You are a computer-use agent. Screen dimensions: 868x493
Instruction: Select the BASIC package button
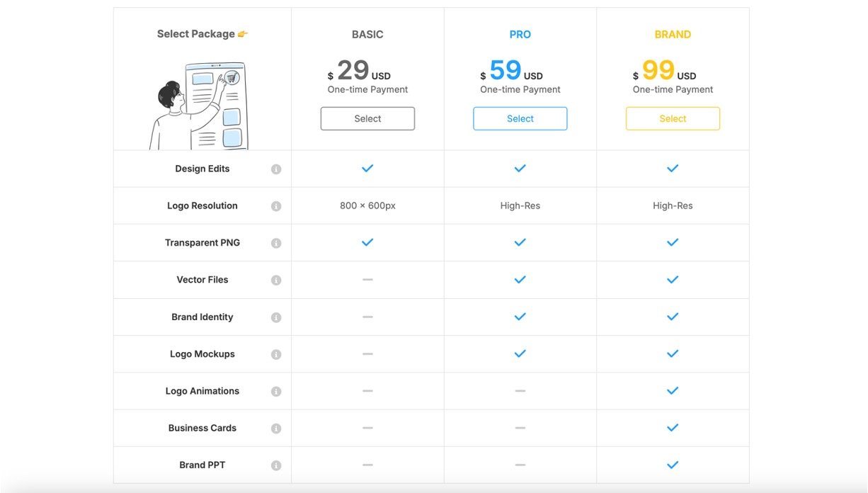(x=367, y=119)
